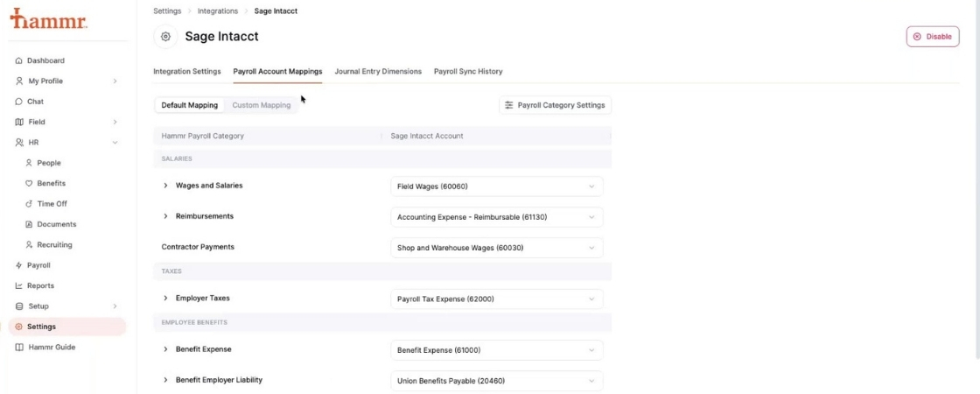This screenshot has height=394, width=980.
Task: Click the Sage Intacct breadcrumb text
Action: (276, 11)
